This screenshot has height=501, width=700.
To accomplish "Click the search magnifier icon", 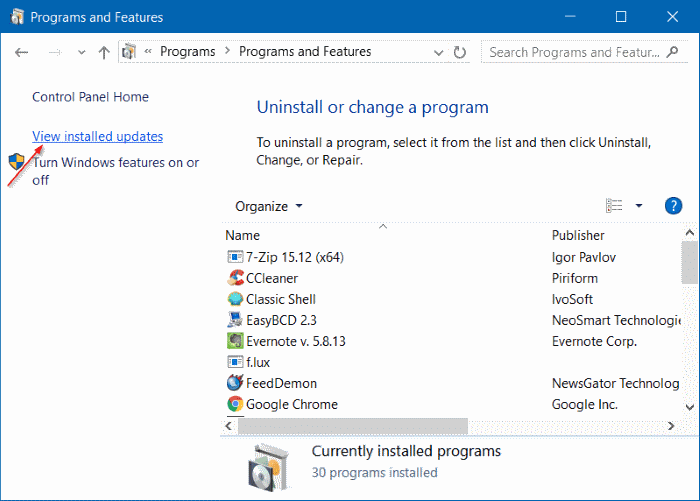I will pos(672,52).
